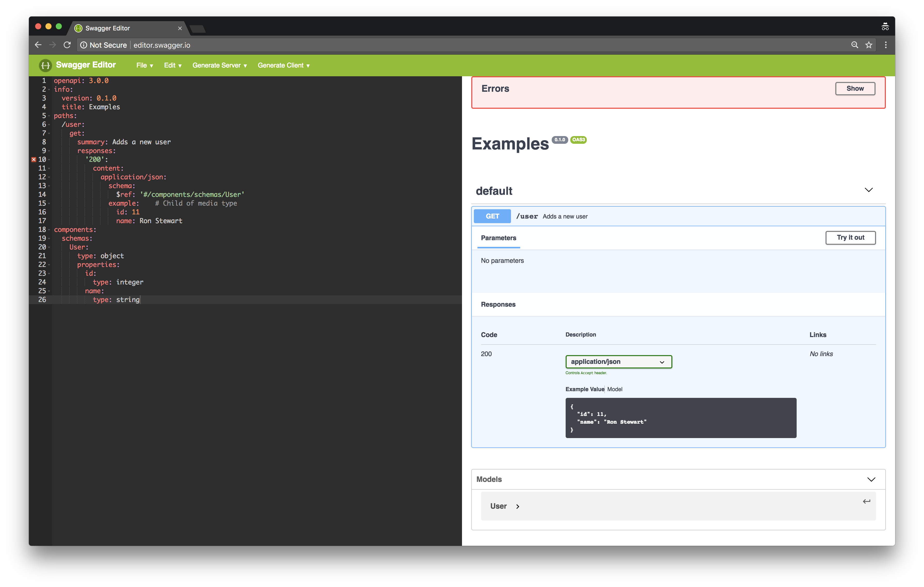Click the Try it out button

[x=850, y=237]
